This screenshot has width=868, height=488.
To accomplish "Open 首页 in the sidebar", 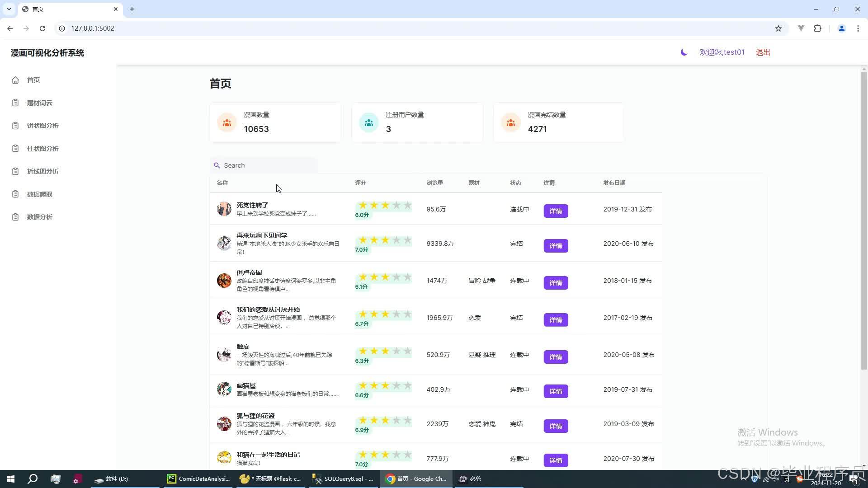I will [x=33, y=80].
